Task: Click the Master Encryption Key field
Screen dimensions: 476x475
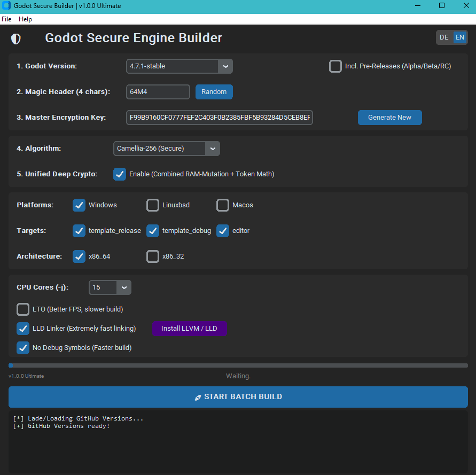Action: pyautogui.click(x=220, y=118)
